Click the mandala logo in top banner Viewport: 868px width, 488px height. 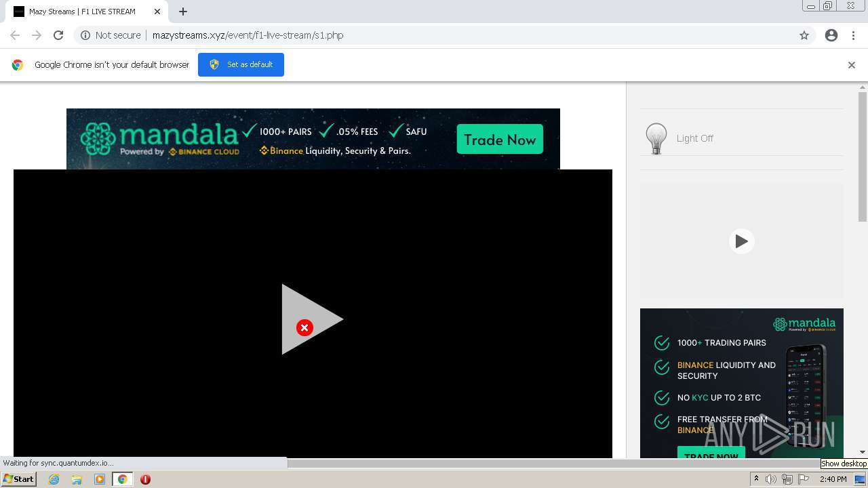(159, 138)
